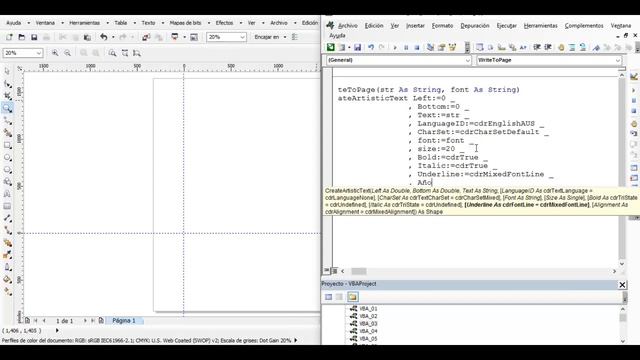Select the Crop tool in CorelDRAW toolbox

pyautogui.click(x=7, y=96)
